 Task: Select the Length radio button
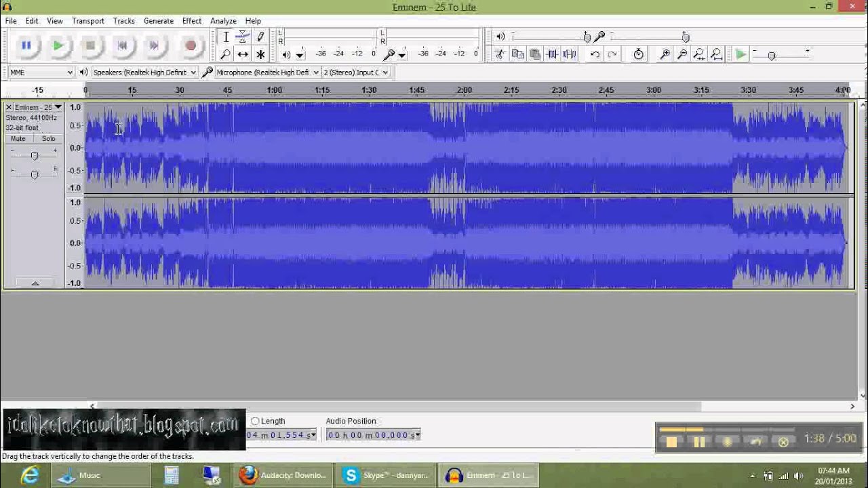255,421
